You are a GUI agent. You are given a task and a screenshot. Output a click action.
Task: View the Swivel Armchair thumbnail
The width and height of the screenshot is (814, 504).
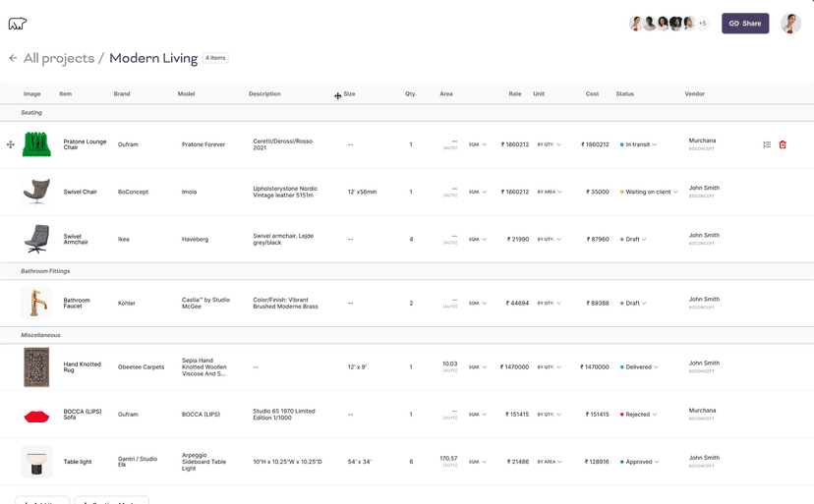(36, 239)
